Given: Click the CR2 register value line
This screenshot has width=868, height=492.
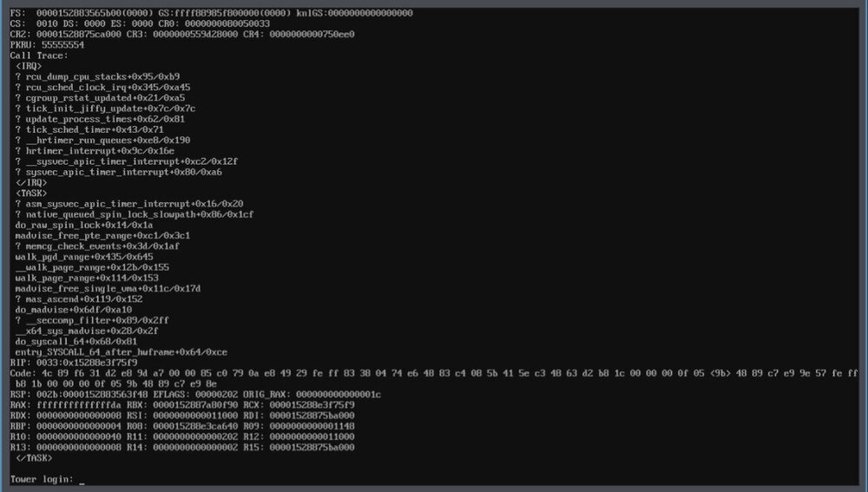Looking at the screenshot, I should (66, 35).
